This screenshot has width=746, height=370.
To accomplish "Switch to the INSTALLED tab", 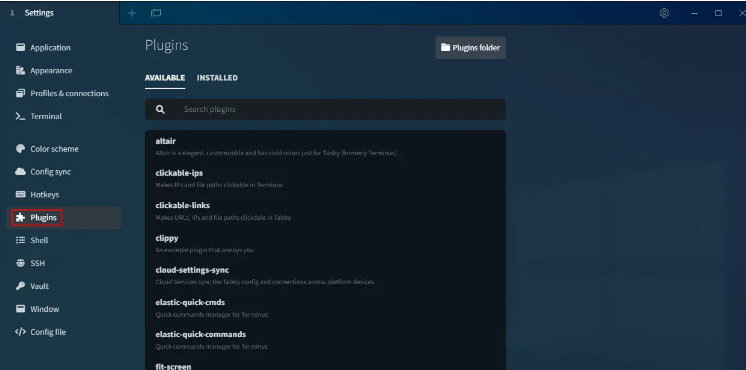I will 217,78.
